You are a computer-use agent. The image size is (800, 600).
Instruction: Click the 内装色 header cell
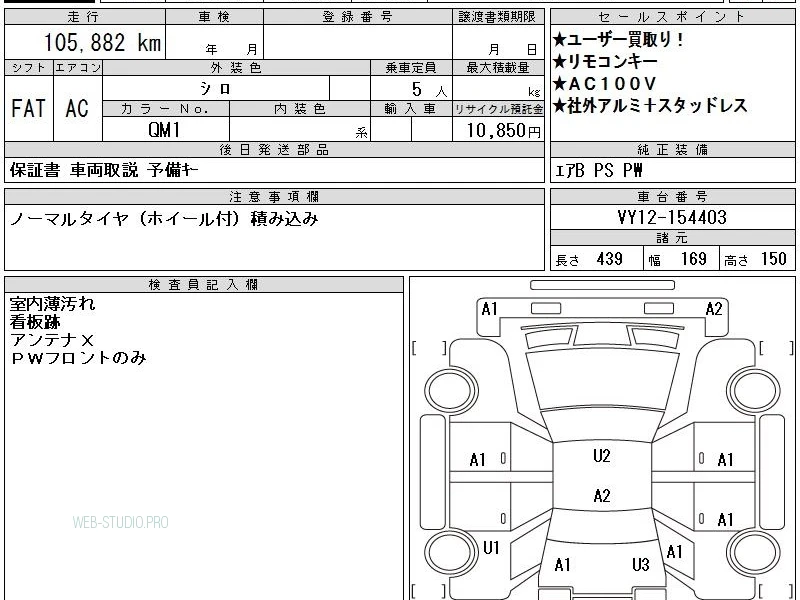pos(300,109)
